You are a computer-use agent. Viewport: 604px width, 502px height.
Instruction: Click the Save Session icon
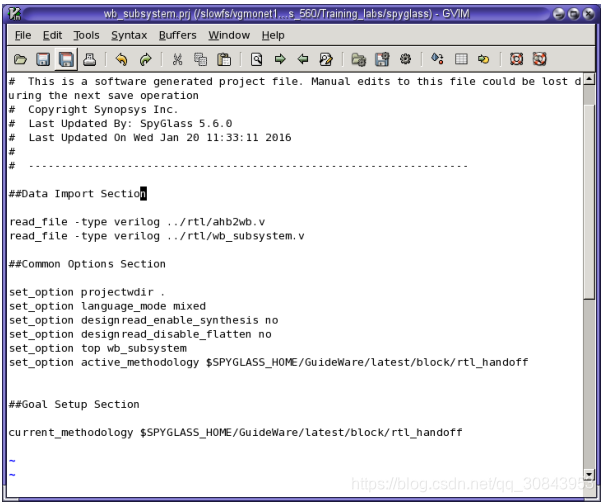(x=382, y=60)
